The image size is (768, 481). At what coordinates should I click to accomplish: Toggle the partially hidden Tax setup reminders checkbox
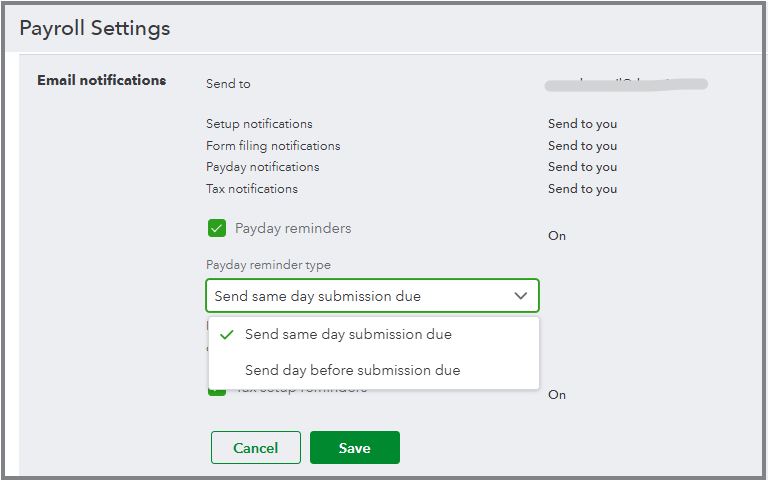point(217,391)
